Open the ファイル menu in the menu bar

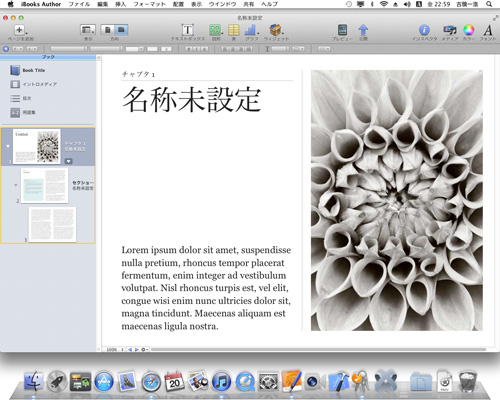[x=79, y=4]
